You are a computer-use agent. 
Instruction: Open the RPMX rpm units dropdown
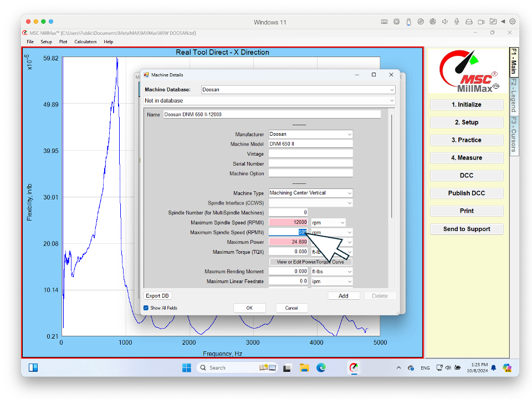(342, 223)
